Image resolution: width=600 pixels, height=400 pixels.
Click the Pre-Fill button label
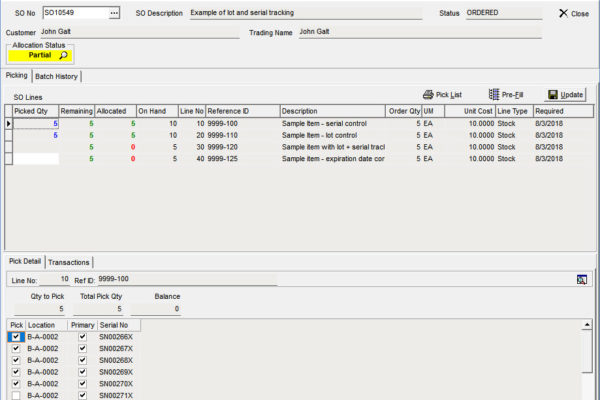(512, 95)
